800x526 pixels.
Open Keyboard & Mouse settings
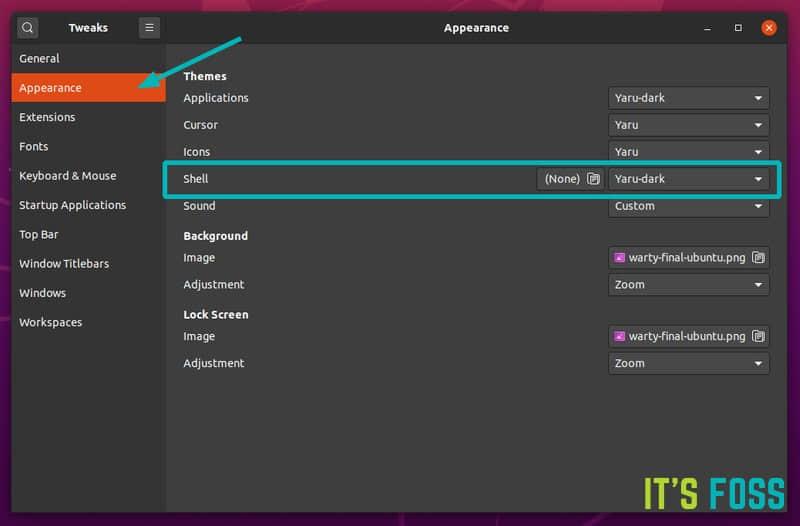(x=68, y=176)
